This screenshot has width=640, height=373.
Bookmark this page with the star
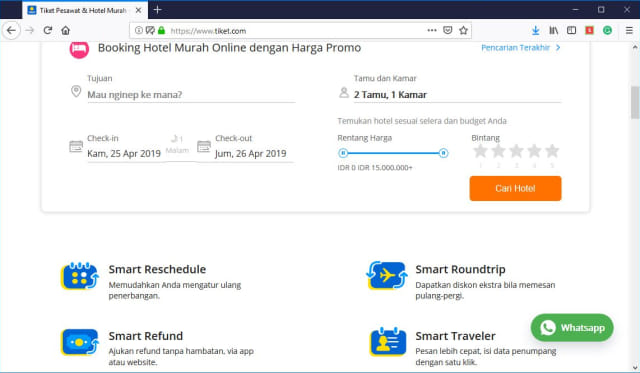463,30
